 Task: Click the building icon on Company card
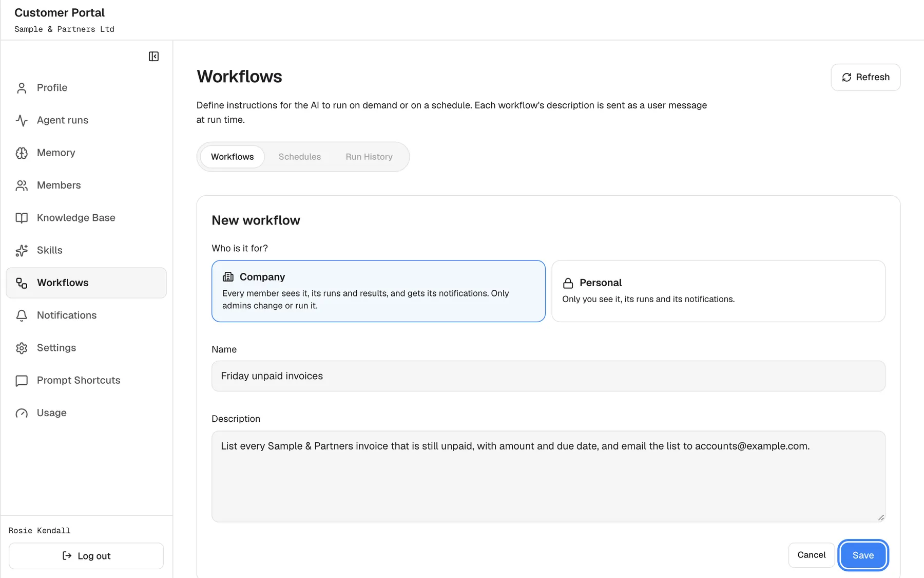click(228, 277)
